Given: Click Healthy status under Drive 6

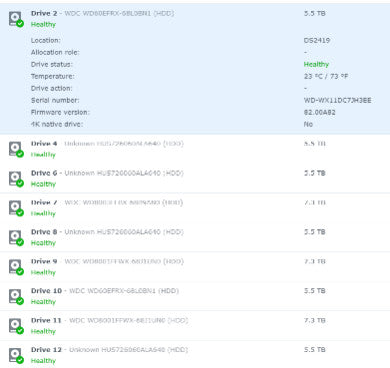Looking at the screenshot, I should tap(43, 184).
